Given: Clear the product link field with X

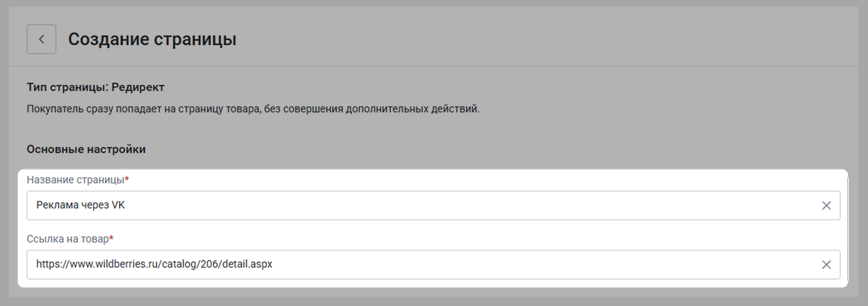Looking at the screenshot, I should point(826,265).
